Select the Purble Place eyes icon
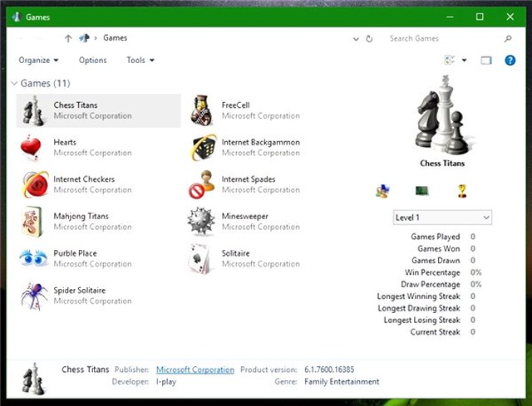Viewport: 532px width, 406px height. (33, 258)
